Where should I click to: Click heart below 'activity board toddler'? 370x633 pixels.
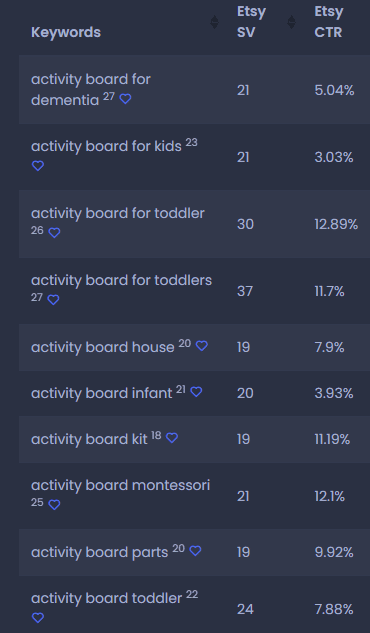click(x=38, y=618)
